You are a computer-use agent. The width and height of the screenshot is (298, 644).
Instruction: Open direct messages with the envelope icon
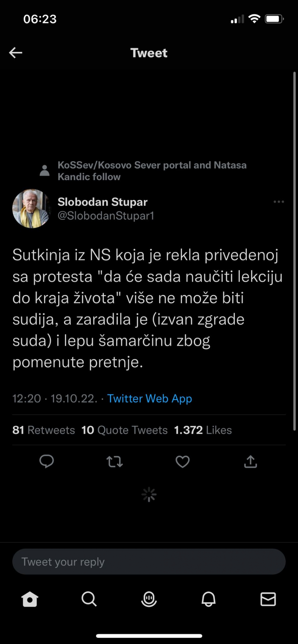268,599
